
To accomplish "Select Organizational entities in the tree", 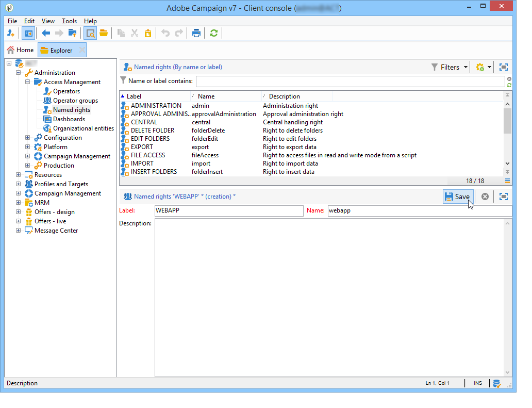I will [84, 128].
